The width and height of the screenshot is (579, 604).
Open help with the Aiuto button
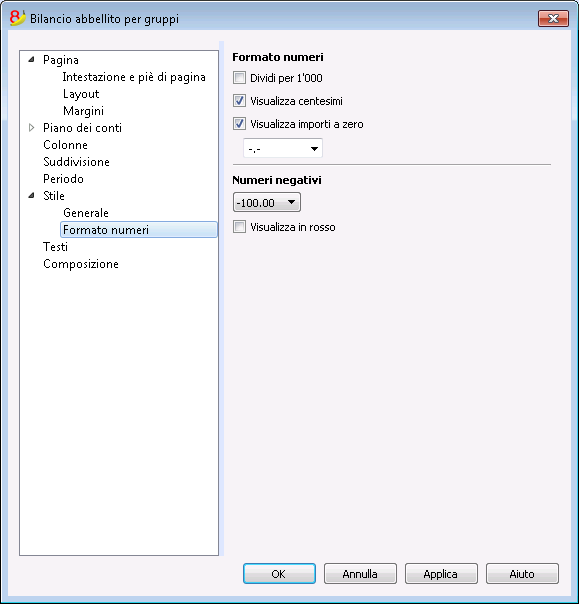coord(522,574)
